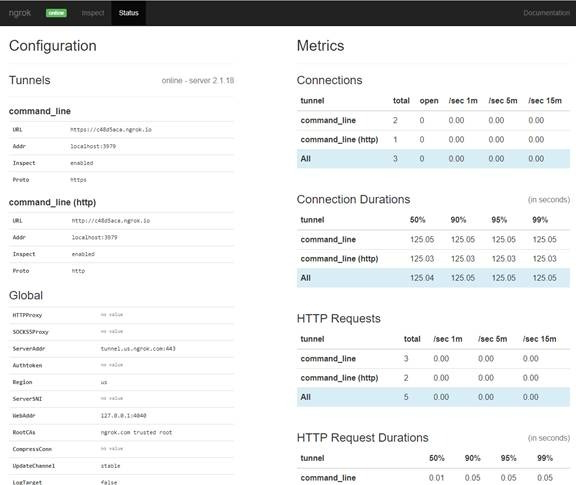Click the Configuration heading

[x=53, y=46]
